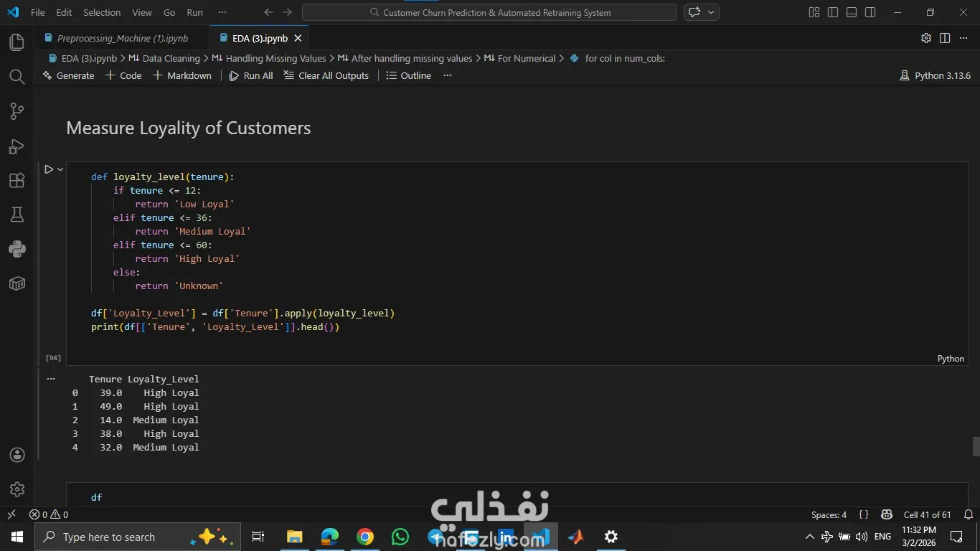The width and height of the screenshot is (980, 551).
Task: Open the Edit menu
Action: [x=64, y=12]
